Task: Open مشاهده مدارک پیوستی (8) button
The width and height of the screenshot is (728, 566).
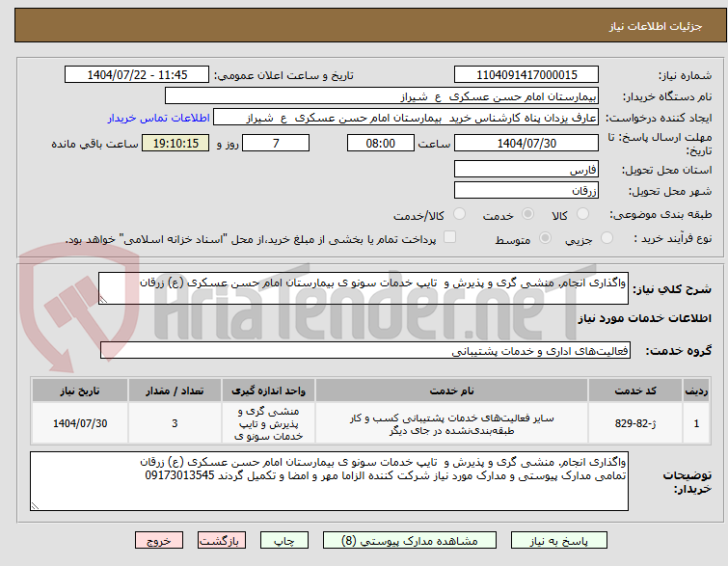Action: [410, 541]
